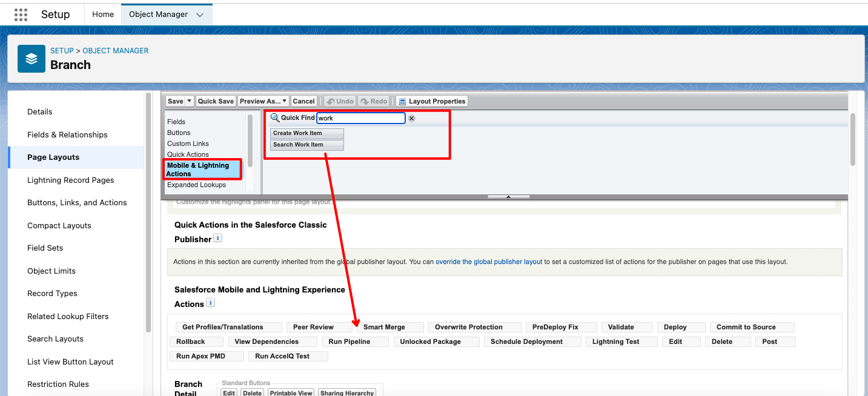Viewport: 868px width, 396px height.
Task: Clear the Quick Find search text
Action: [x=411, y=118]
